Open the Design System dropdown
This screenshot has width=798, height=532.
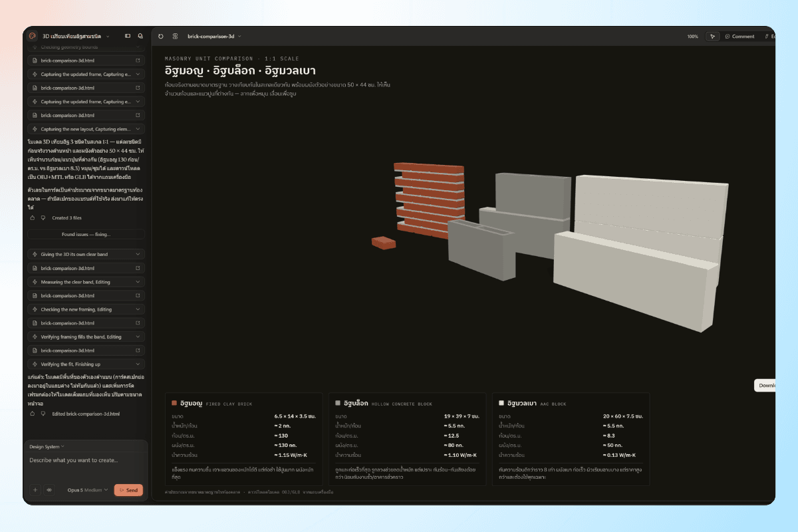[x=47, y=446]
